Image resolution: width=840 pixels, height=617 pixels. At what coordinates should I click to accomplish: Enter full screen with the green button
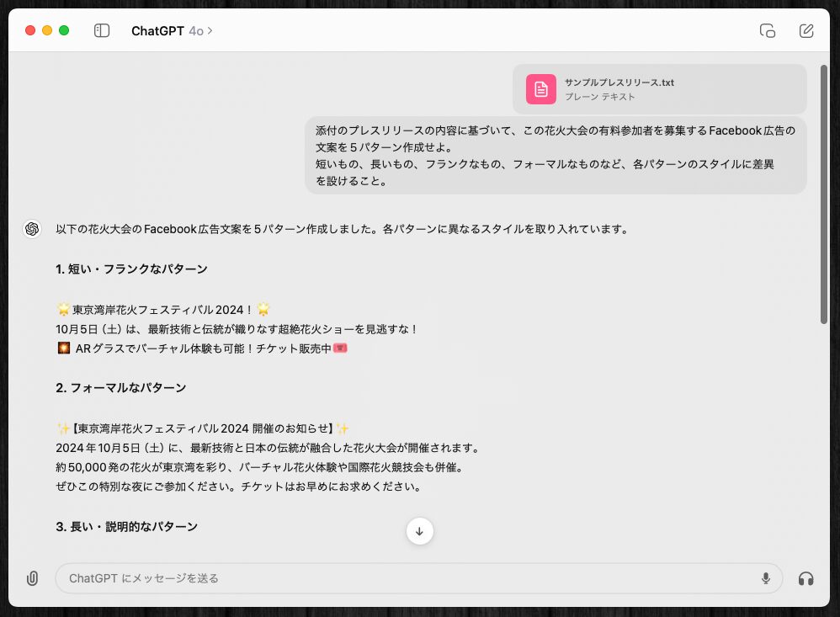(x=64, y=31)
